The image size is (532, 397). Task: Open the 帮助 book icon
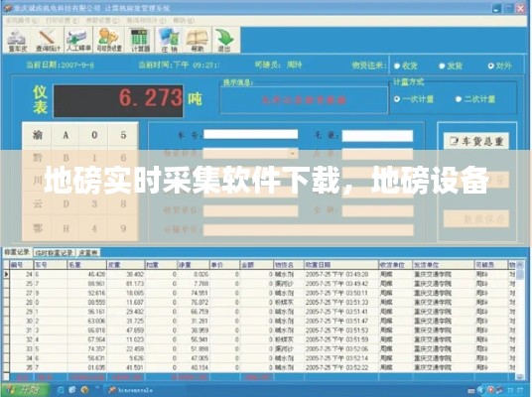198,41
